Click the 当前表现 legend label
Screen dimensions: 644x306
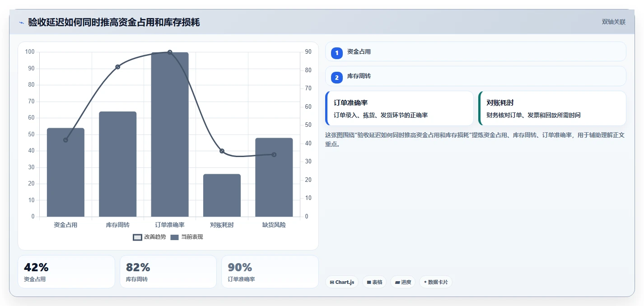[192, 237]
